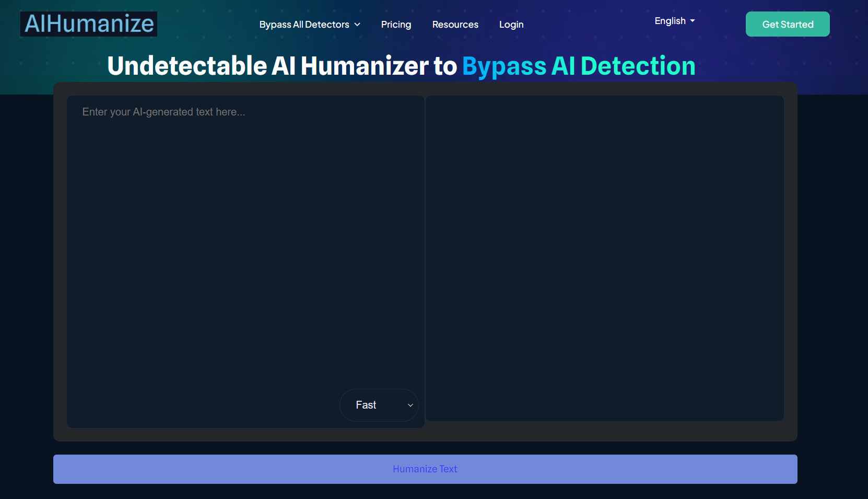Click the Humanize Text button
Screen dimensions: 868x499
click(x=425, y=469)
